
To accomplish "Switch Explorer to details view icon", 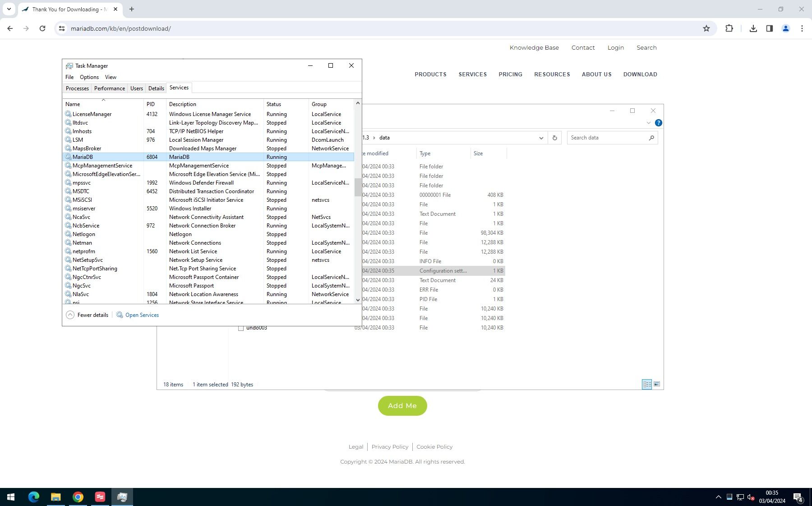I will (647, 384).
